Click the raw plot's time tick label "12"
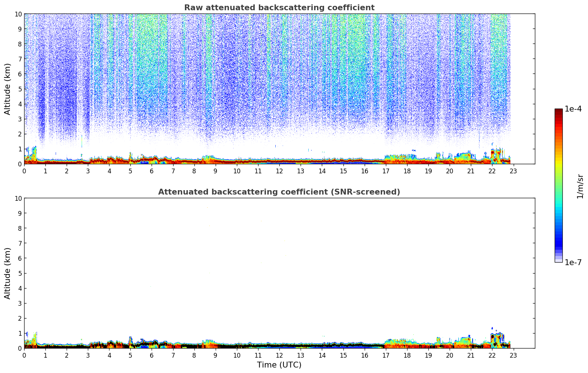The image size is (588, 373). tap(279, 171)
